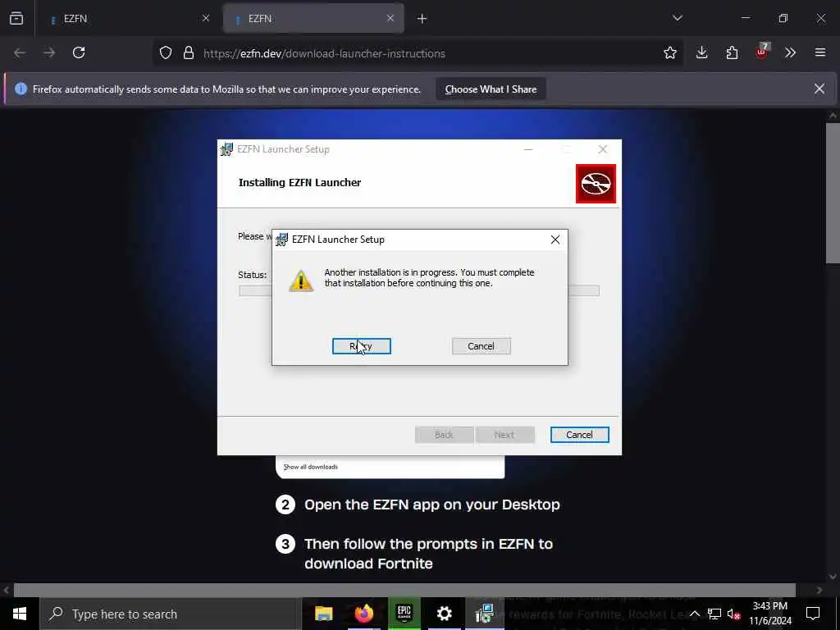Open the Firefox downloads panel
The width and height of the screenshot is (840, 630).
point(702,52)
